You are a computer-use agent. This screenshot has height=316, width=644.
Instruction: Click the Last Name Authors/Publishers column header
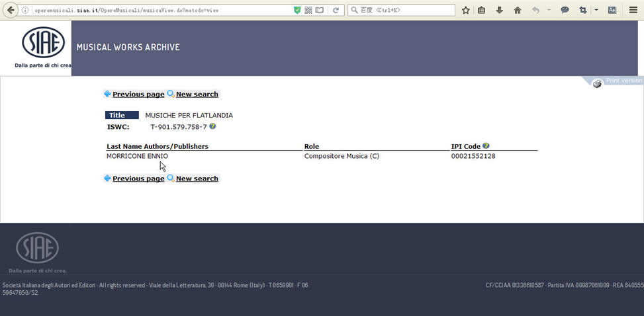[x=158, y=146]
